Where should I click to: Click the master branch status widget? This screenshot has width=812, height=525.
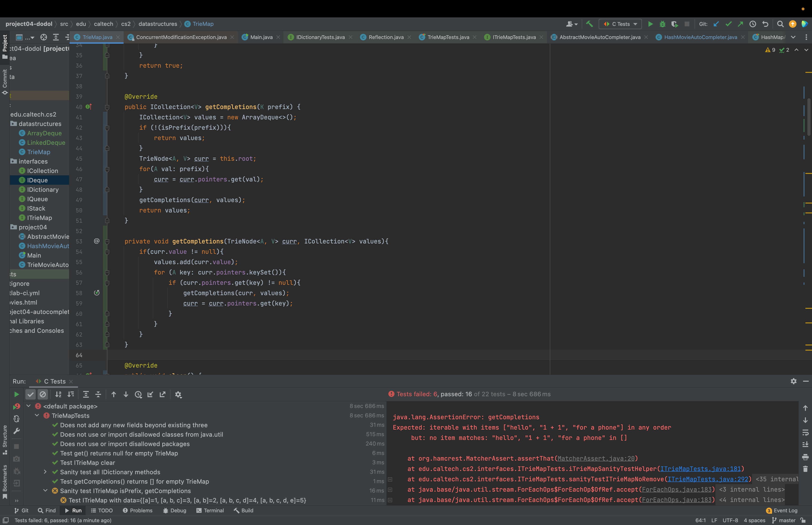783,520
